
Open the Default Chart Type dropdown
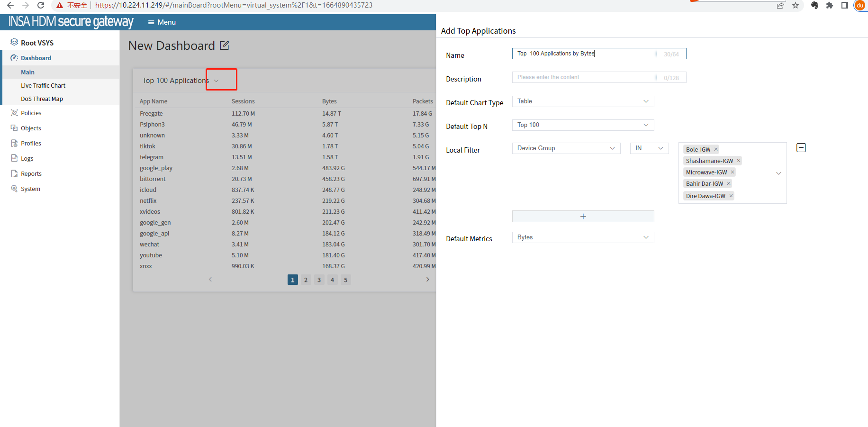coord(583,101)
